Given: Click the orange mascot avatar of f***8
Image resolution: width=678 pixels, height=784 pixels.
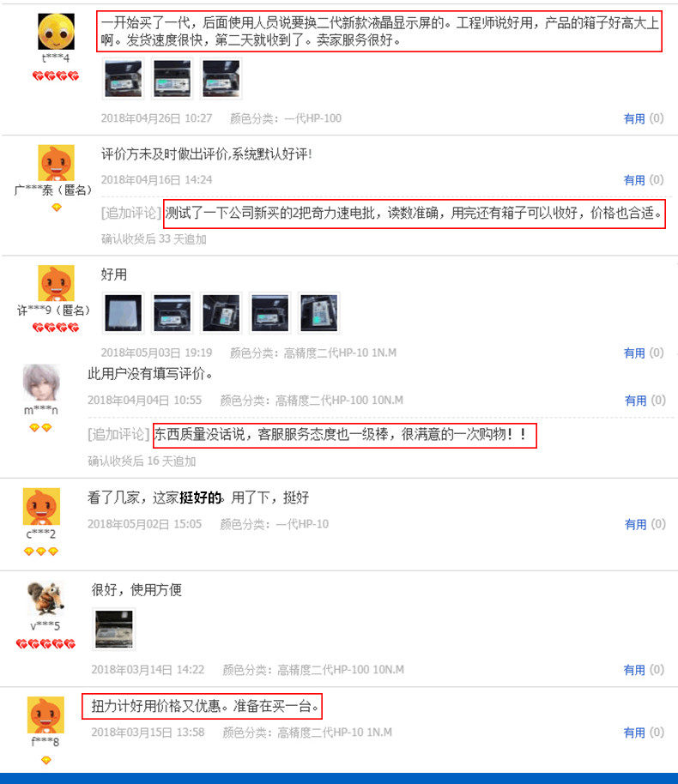Looking at the screenshot, I should 45,715.
